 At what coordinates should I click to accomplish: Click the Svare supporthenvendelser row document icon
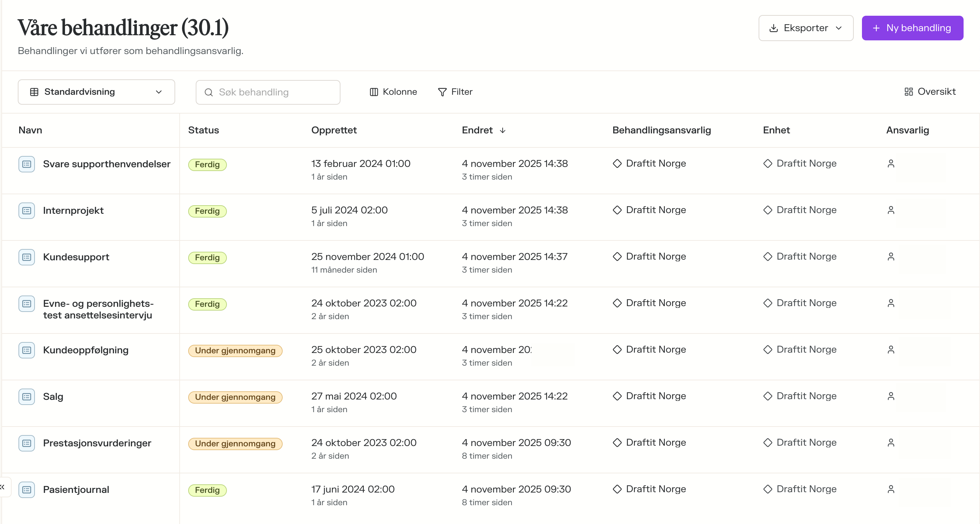point(27,164)
